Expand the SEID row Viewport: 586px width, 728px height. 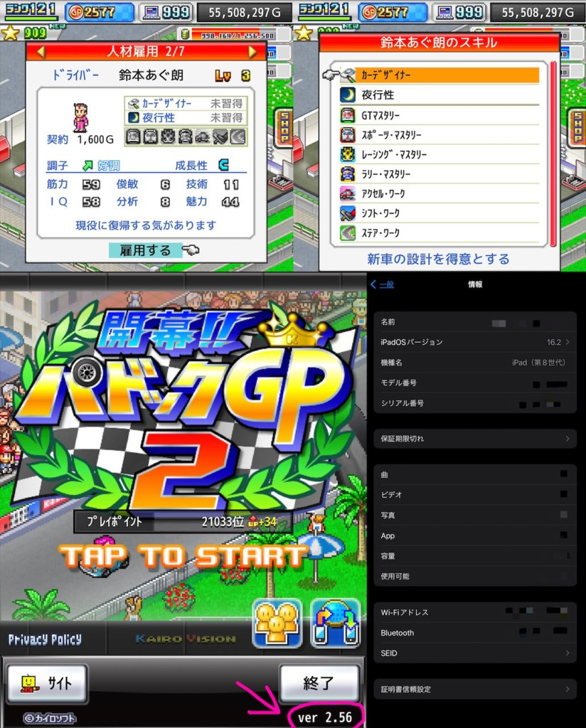[475, 653]
